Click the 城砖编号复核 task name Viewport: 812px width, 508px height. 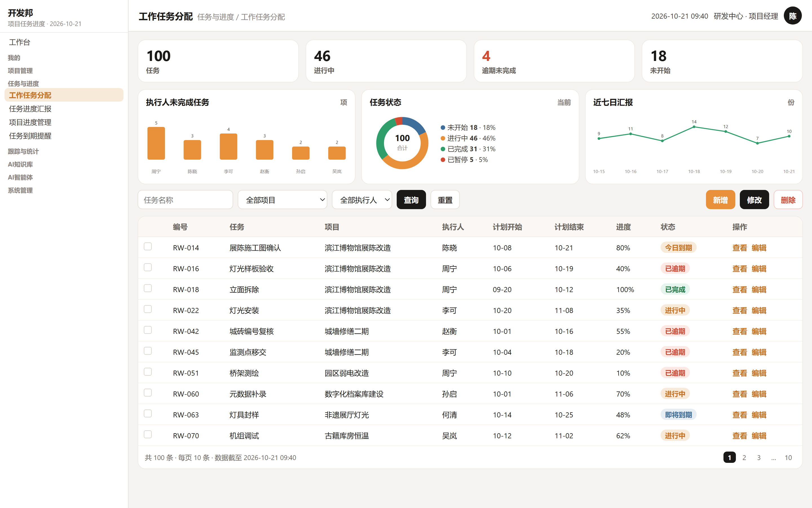click(x=251, y=331)
